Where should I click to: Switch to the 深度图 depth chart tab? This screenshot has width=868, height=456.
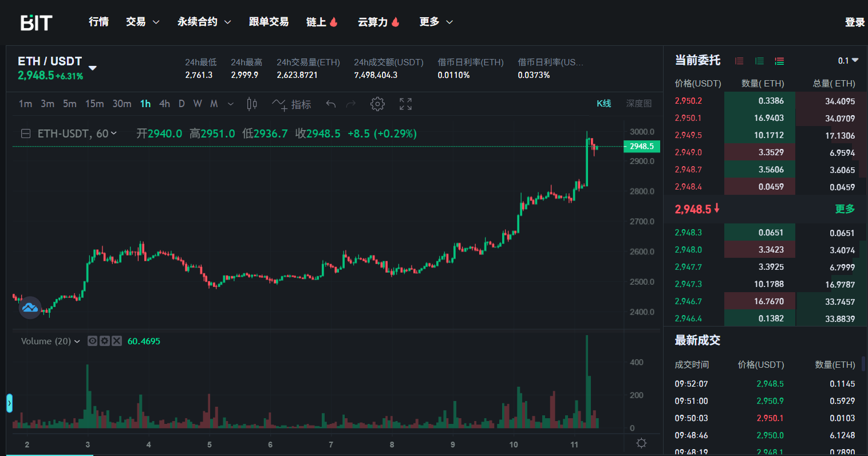(x=638, y=104)
